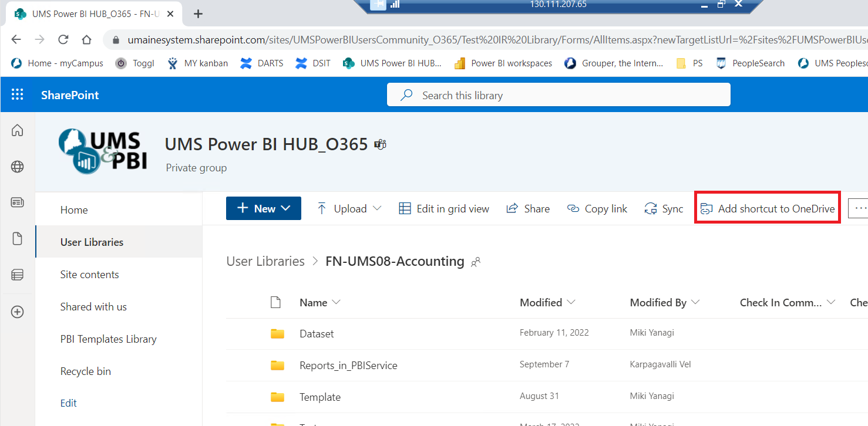Open the Toggl bookmark
This screenshot has width=868, height=426.
[x=135, y=63]
